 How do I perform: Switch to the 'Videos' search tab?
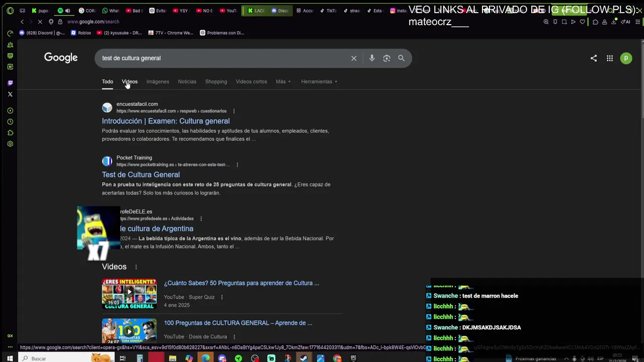tap(130, 81)
